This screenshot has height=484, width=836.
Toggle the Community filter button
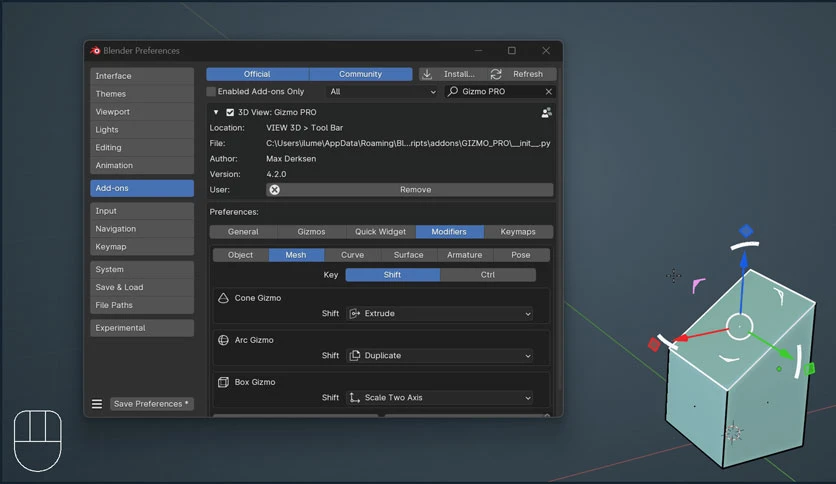click(360, 74)
